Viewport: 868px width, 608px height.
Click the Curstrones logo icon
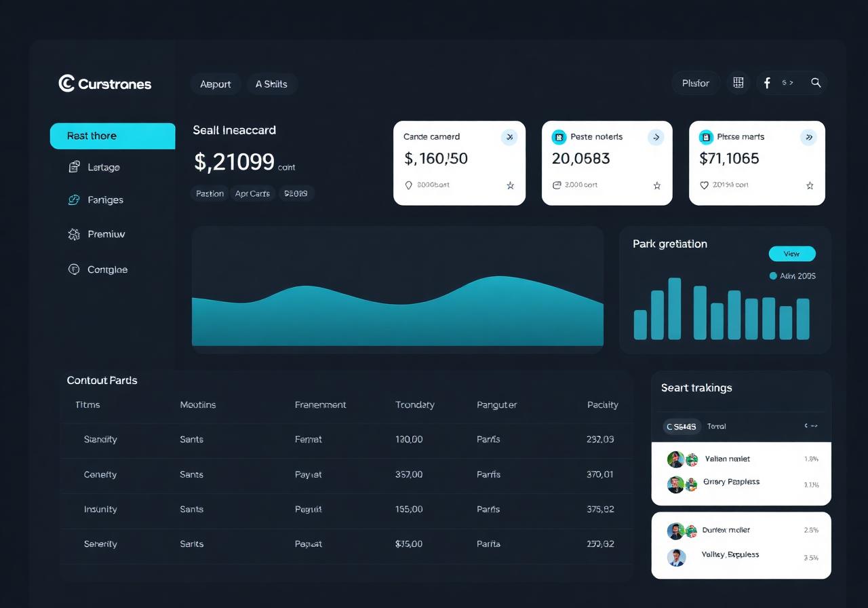tap(66, 83)
